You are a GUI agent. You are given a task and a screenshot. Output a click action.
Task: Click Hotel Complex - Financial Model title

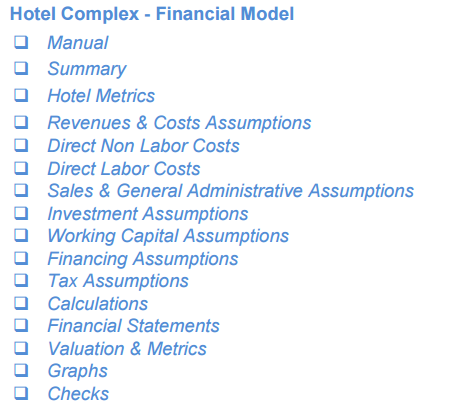pos(152,14)
